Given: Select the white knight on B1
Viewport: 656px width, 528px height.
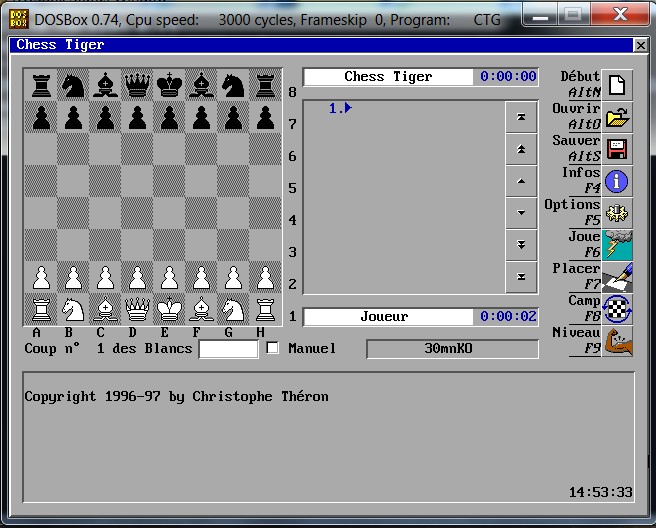Looking at the screenshot, I should 73,310.
